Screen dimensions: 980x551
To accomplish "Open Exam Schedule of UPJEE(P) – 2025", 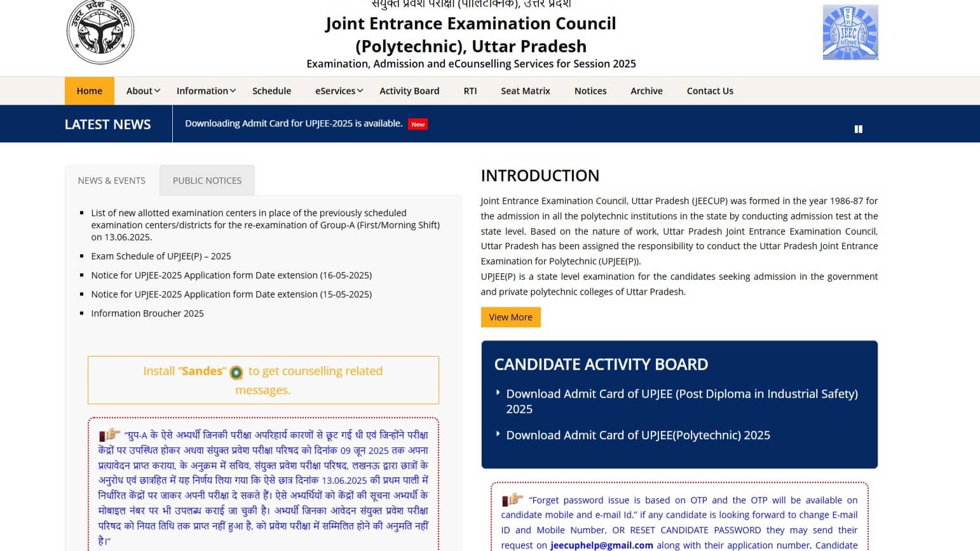I will click(x=161, y=256).
